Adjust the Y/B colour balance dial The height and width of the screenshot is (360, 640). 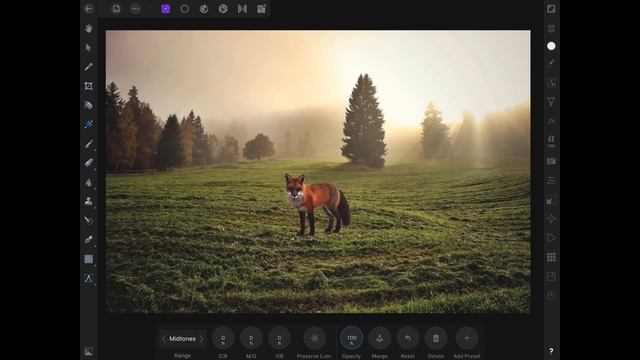coord(279,338)
